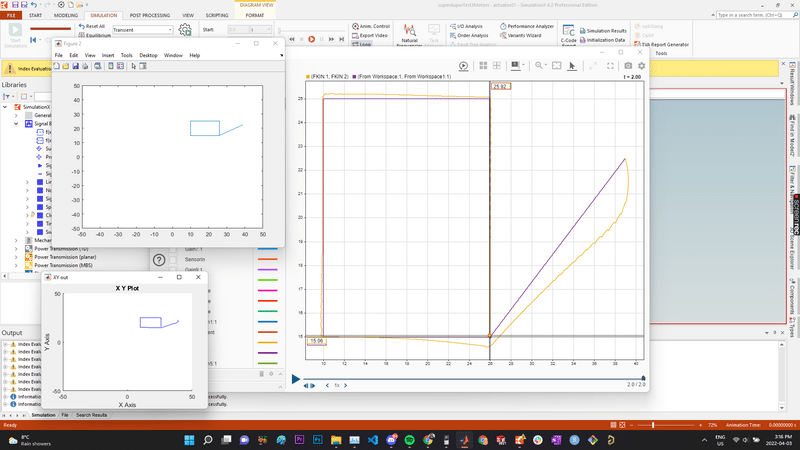This screenshot has width=800, height=450.
Task: Switch to the POST PROCESSING ribbon tab
Action: 149,15
